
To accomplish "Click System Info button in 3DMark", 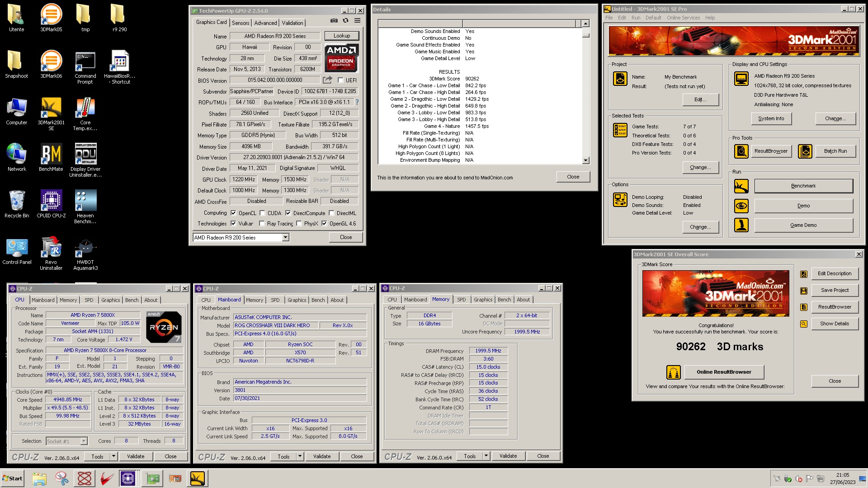I will point(771,118).
